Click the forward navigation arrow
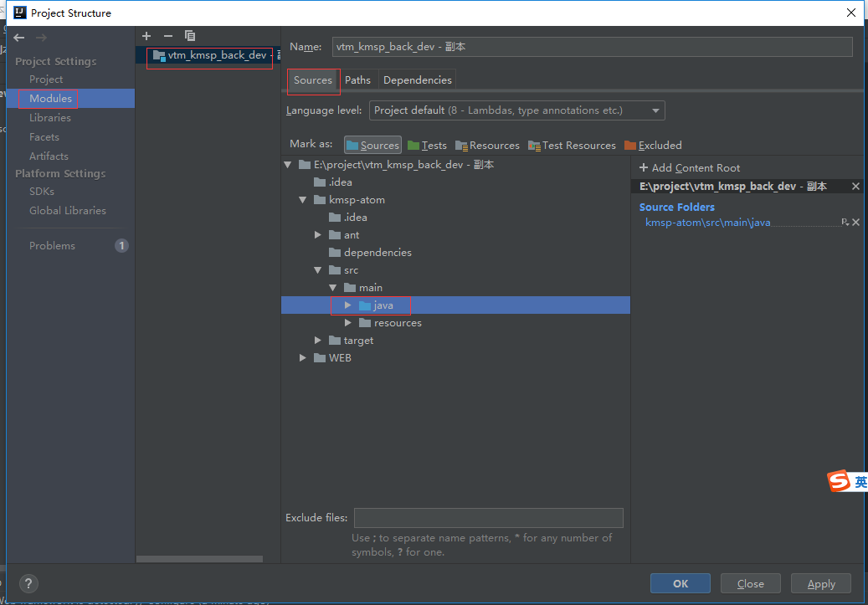 [41, 38]
